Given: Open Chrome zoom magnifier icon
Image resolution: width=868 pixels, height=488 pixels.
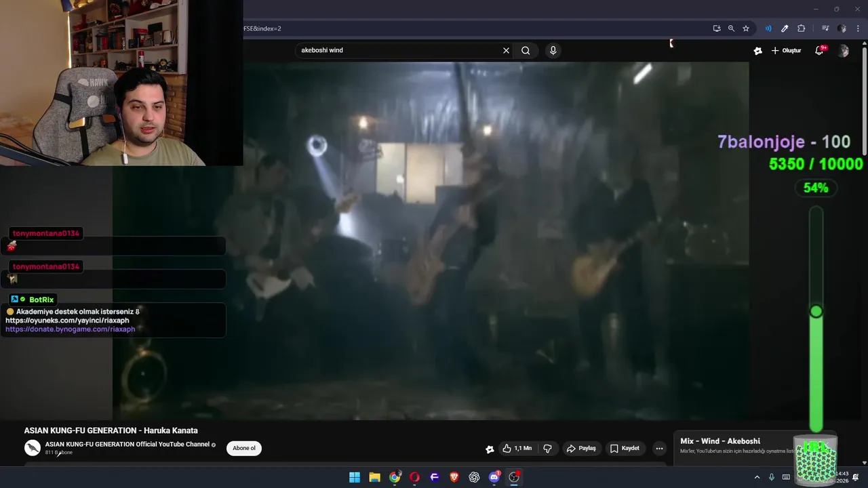Looking at the screenshot, I should click(731, 28).
